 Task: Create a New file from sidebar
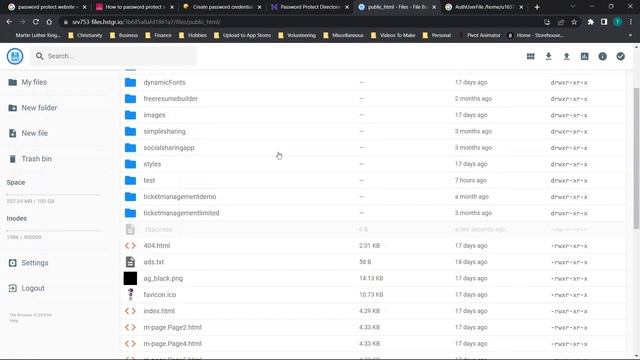(x=28, y=133)
